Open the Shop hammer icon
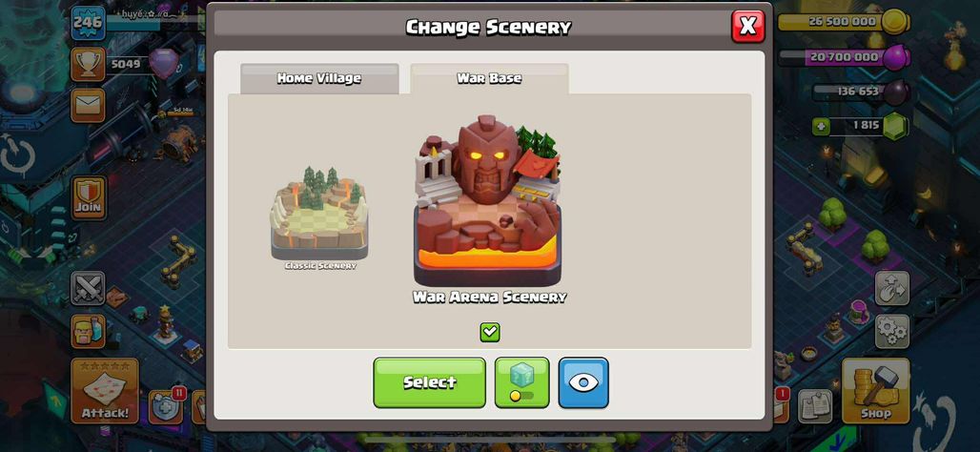980x452 pixels. (875, 391)
